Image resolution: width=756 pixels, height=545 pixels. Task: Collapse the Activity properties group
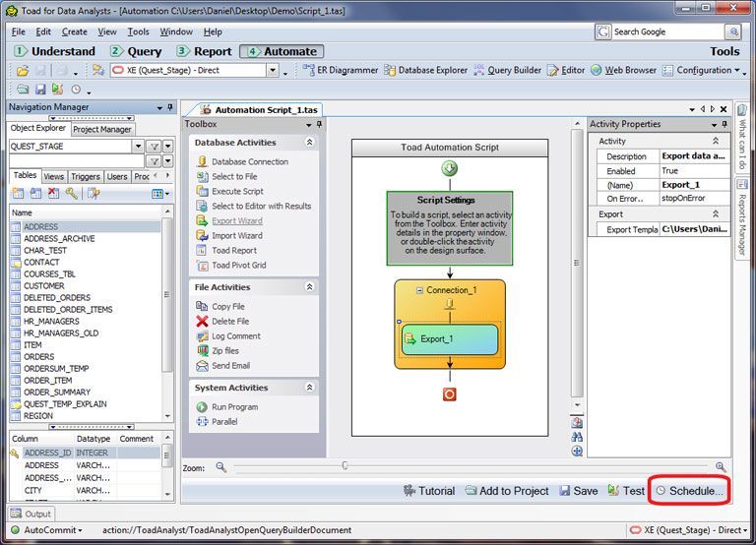[716, 141]
